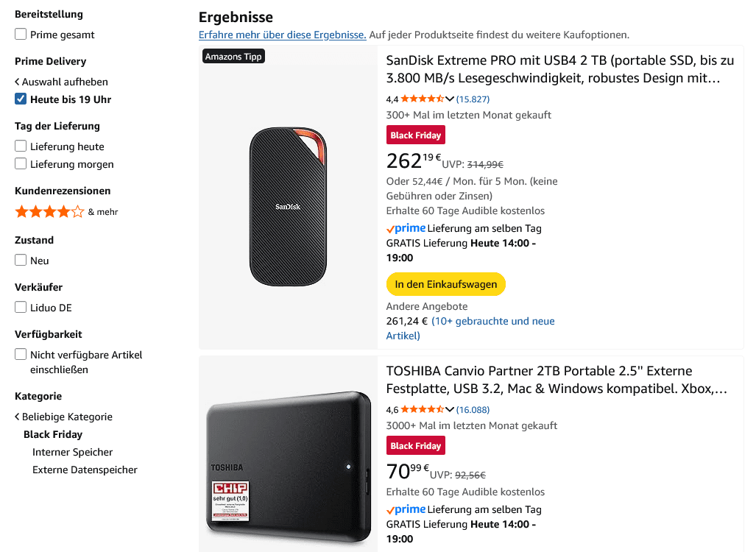Open SanDisk rating dropdown arrow
Image resolution: width=756 pixels, height=552 pixels.
point(450,99)
